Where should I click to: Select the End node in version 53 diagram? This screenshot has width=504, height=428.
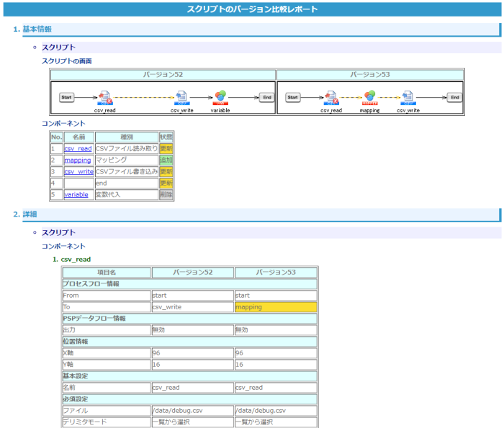(x=455, y=97)
